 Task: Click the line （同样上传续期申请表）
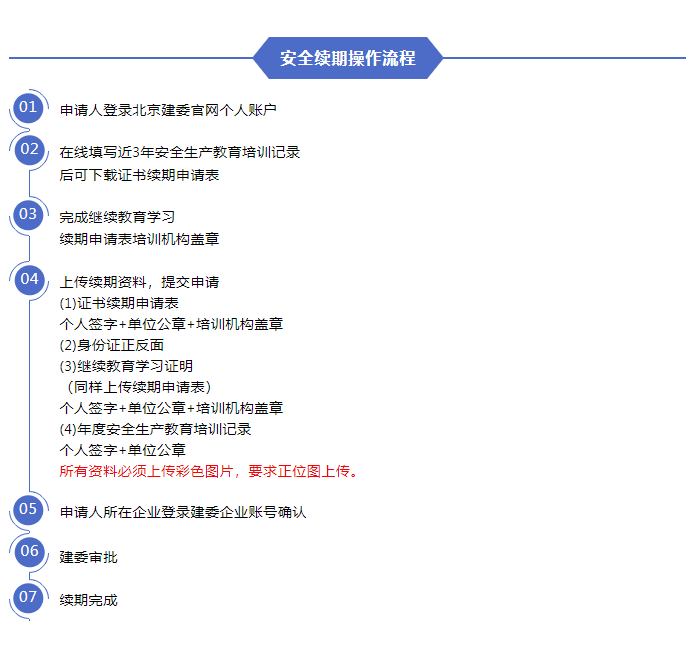pos(138,387)
